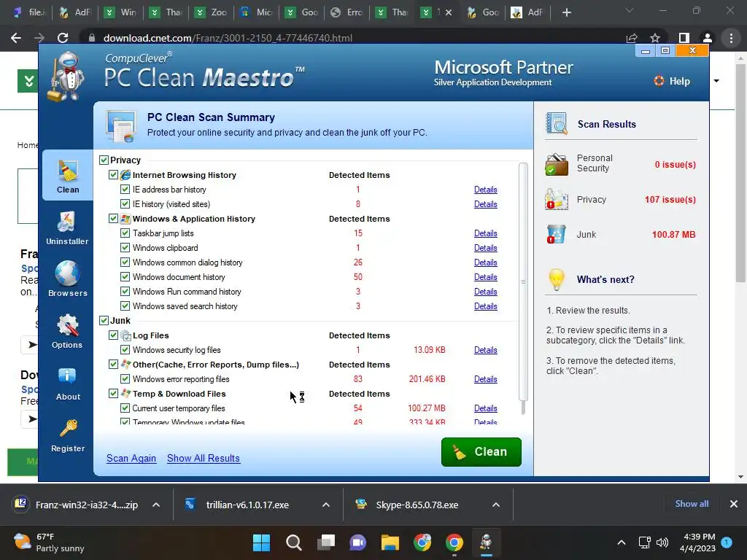The width and height of the screenshot is (747, 560).
Task: Open the Register key page
Action: pyautogui.click(x=68, y=436)
